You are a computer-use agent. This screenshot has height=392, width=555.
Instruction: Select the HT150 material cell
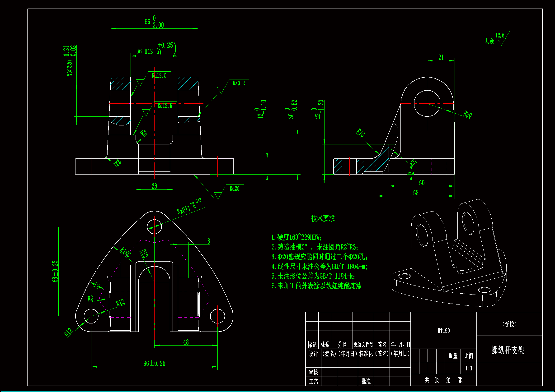point(444,331)
